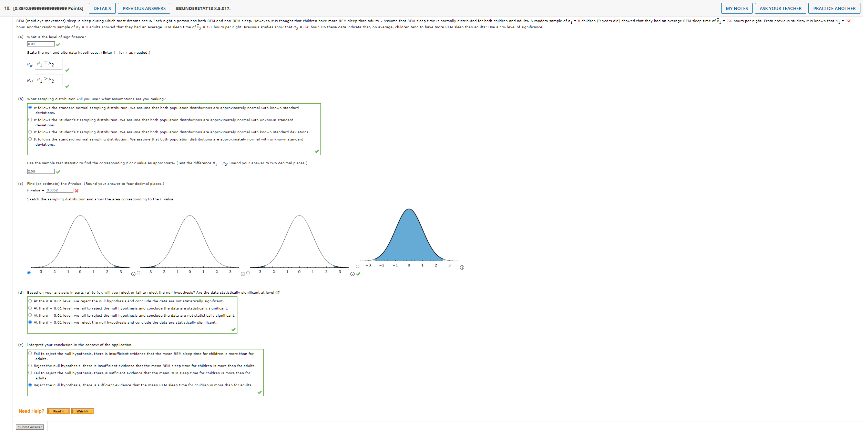Click info icon next to shaded blue curve
The height and width of the screenshot is (431, 868).
point(462,267)
